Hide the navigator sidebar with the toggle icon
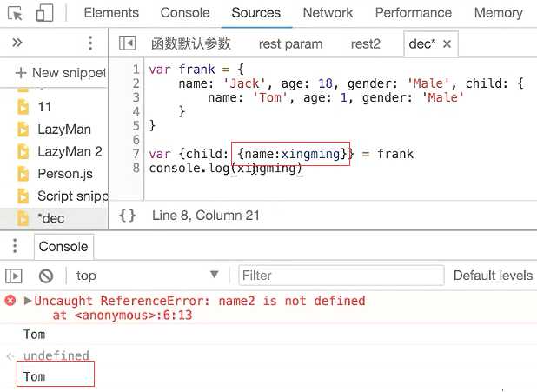The width and height of the screenshot is (537, 392). (128, 43)
